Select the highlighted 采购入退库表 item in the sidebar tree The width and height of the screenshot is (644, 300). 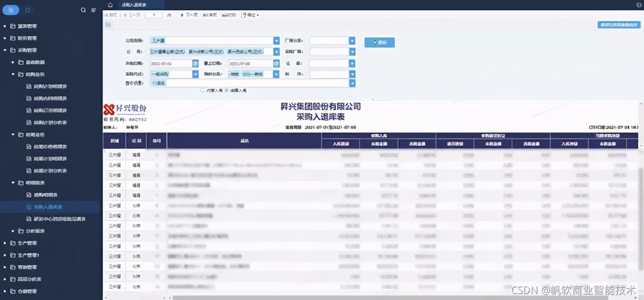click(x=50, y=206)
